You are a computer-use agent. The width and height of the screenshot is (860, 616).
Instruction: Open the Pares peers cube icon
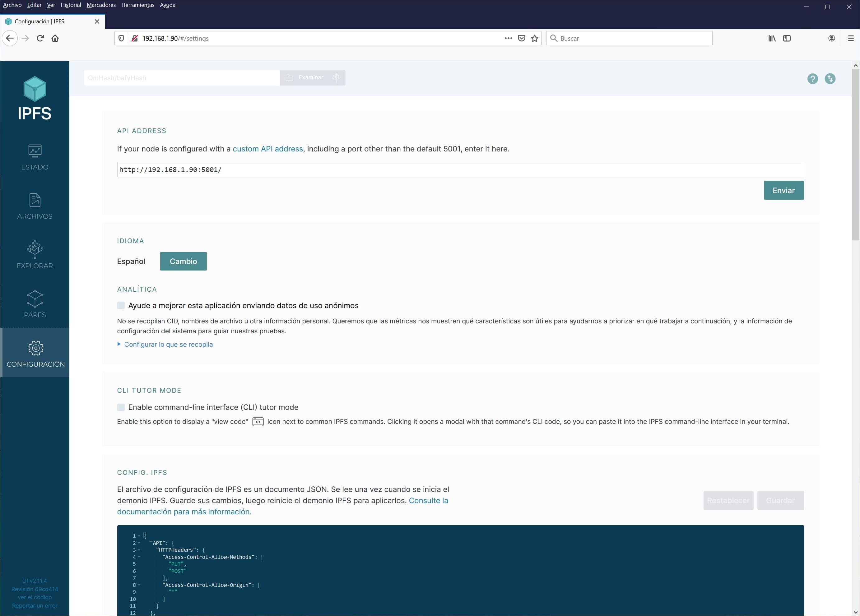(x=35, y=299)
